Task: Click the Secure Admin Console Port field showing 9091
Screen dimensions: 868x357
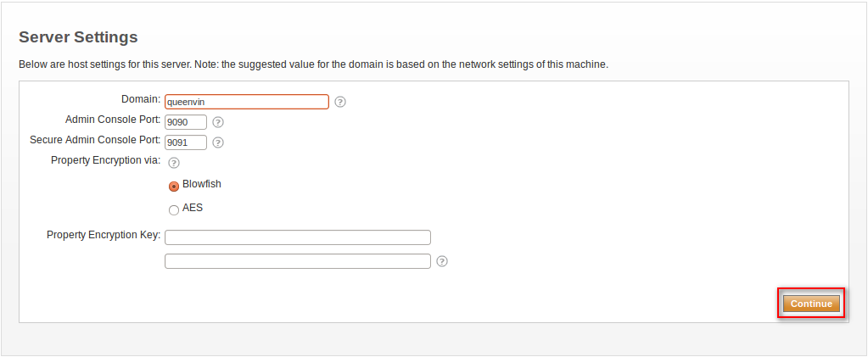Action: (186, 142)
